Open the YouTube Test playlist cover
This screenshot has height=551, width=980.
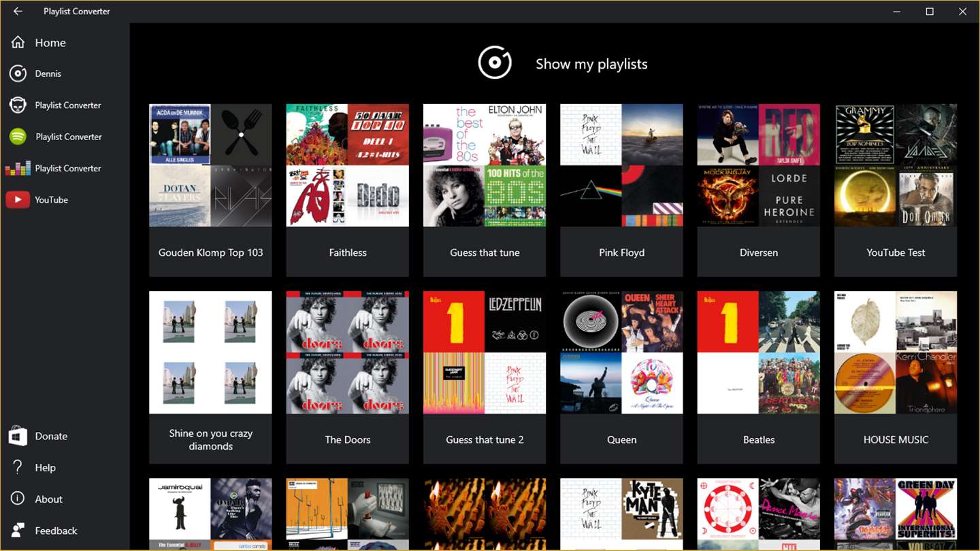point(896,165)
